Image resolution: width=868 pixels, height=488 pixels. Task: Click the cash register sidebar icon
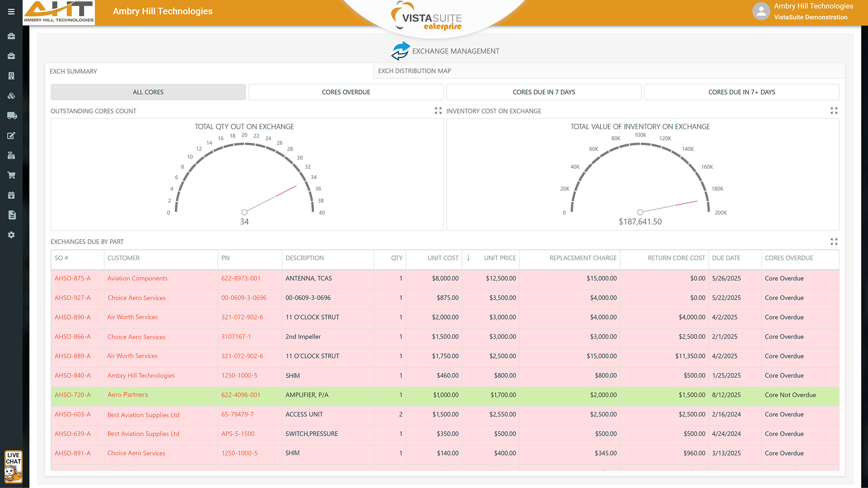point(11,155)
